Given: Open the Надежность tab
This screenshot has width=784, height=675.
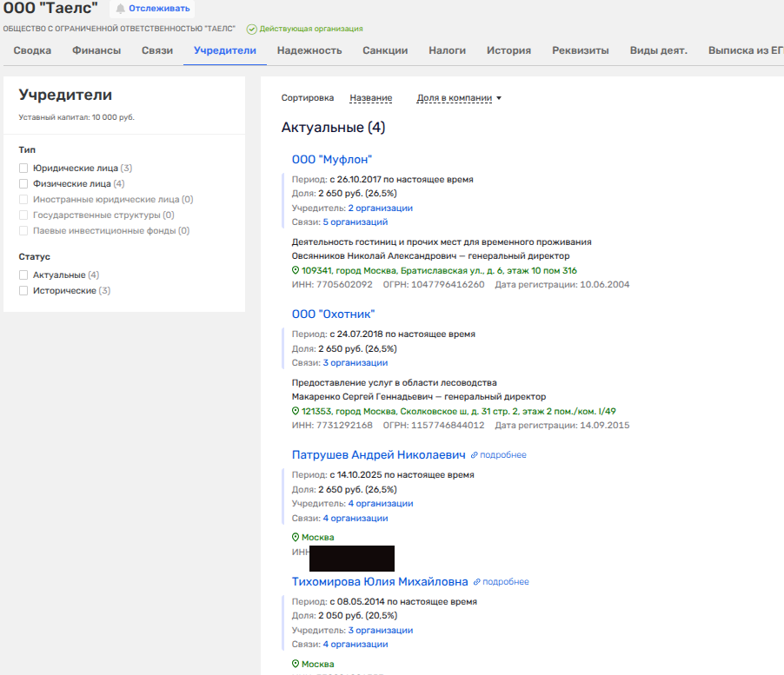Looking at the screenshot, I should (x=309, y=50).
